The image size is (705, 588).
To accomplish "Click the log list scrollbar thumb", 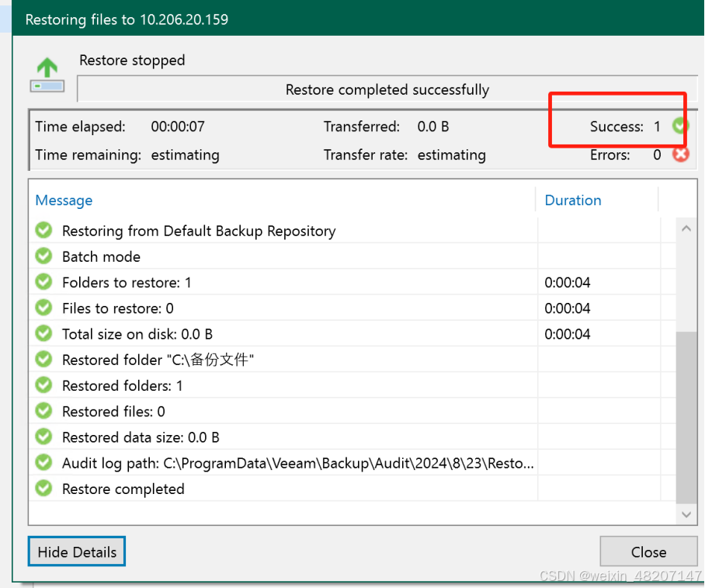I will click(x=686, y=417).
